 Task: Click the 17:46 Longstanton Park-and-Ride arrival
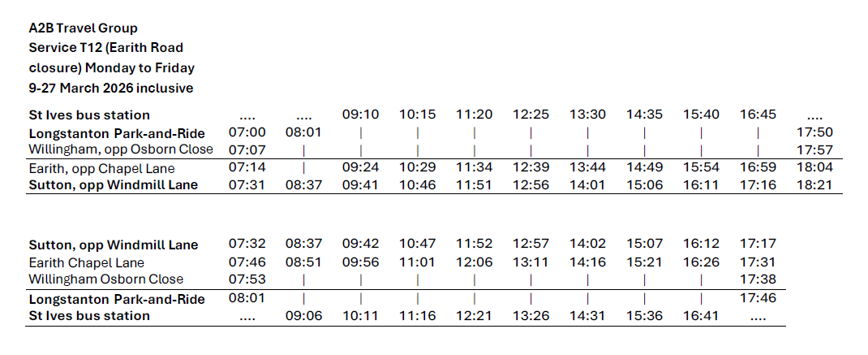point(758,298)
